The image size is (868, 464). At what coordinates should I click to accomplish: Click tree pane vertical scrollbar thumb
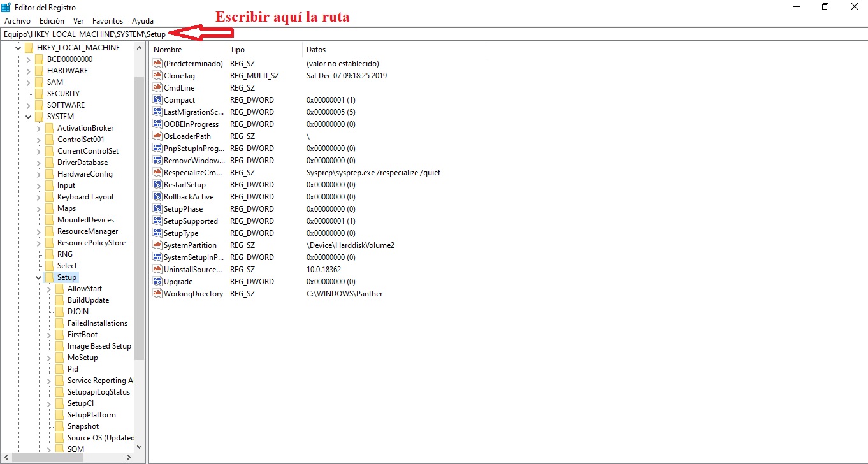click(140, 219)
